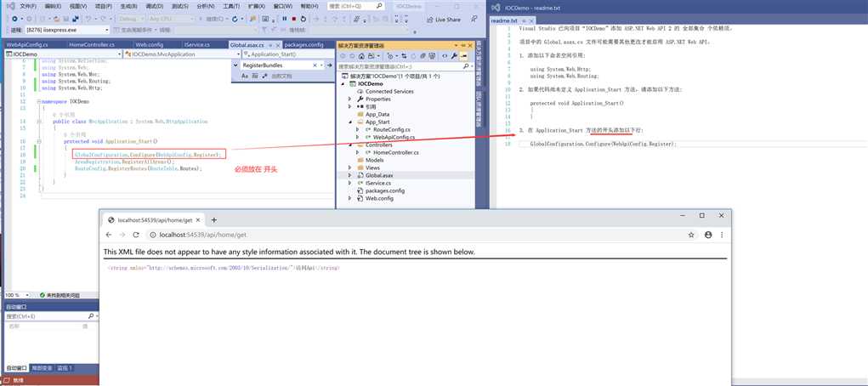
Task: Switch to packages.config editor tab
Action: pos(304,45)
